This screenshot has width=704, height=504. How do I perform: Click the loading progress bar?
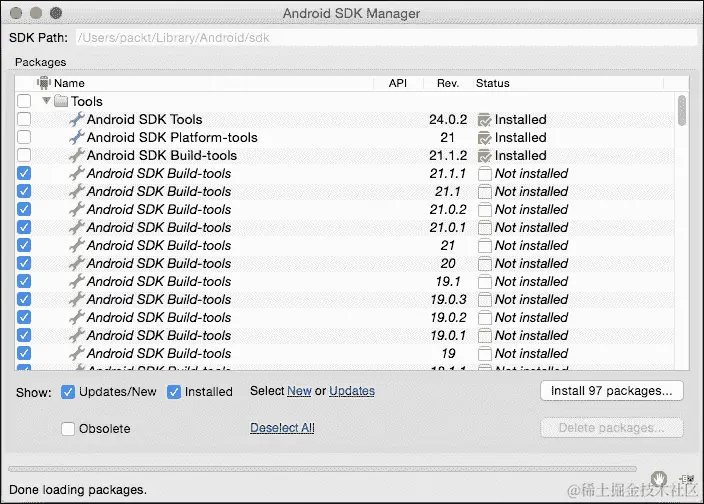322,469
